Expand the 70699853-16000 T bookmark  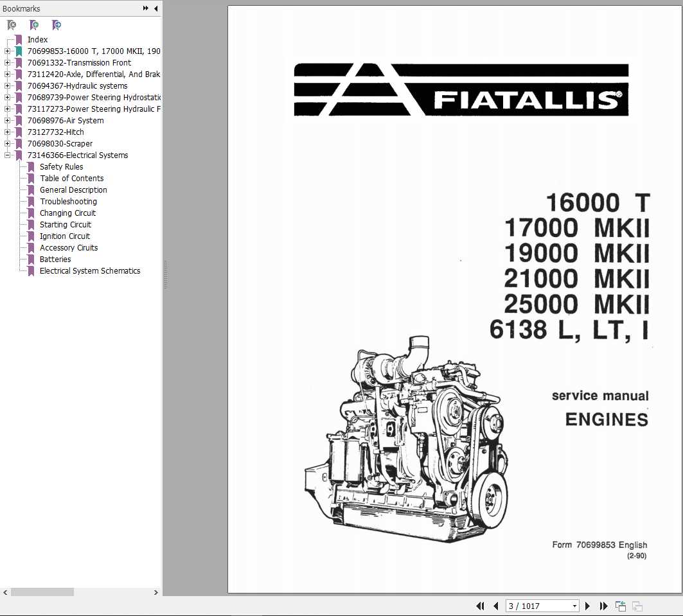pyautogui.click(x=8, y=51)
